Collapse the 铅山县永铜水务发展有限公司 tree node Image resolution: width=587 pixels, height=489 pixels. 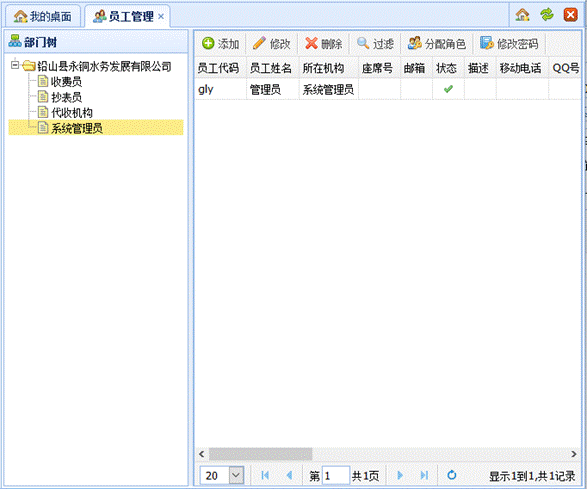tap(15, 65)
